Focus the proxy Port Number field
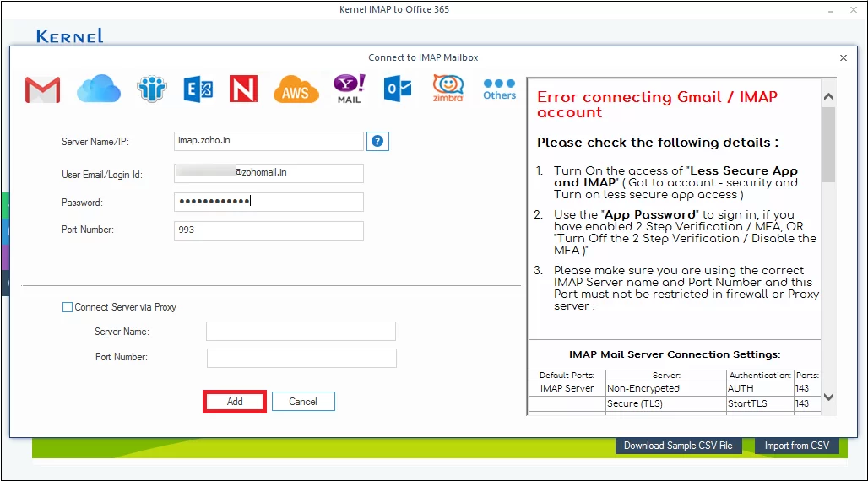Screen dimensions: 868x481 pyautogui.click(x=301, y=358)
